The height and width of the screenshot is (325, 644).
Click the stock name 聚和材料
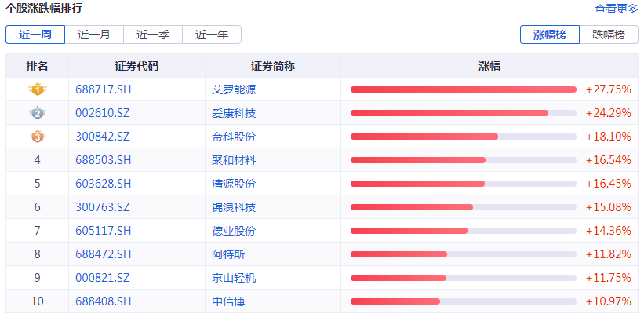click(234, 160)
